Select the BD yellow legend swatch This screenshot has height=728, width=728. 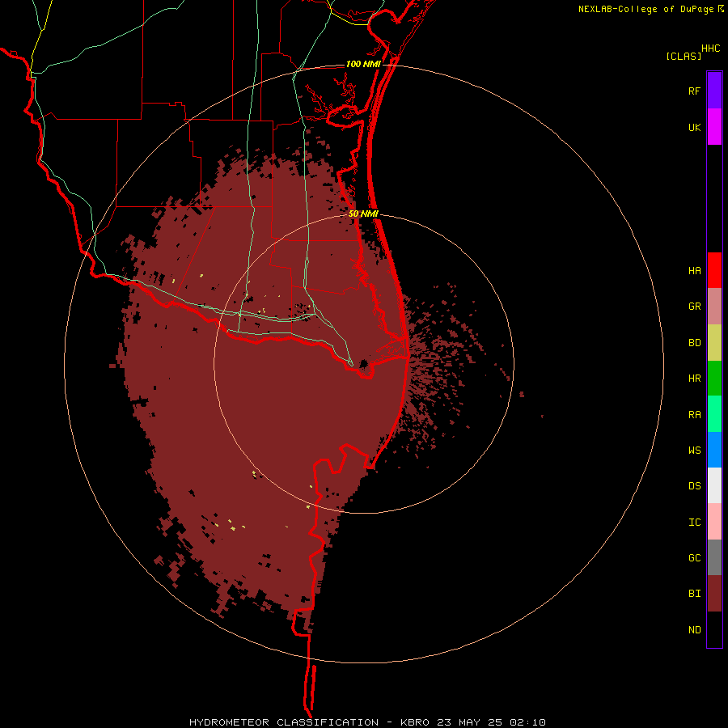714,343
